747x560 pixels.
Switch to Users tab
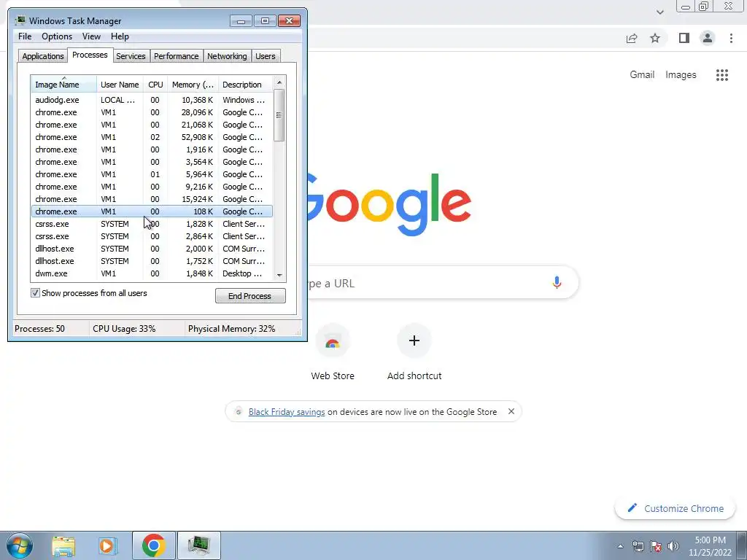tap(265, 56)
